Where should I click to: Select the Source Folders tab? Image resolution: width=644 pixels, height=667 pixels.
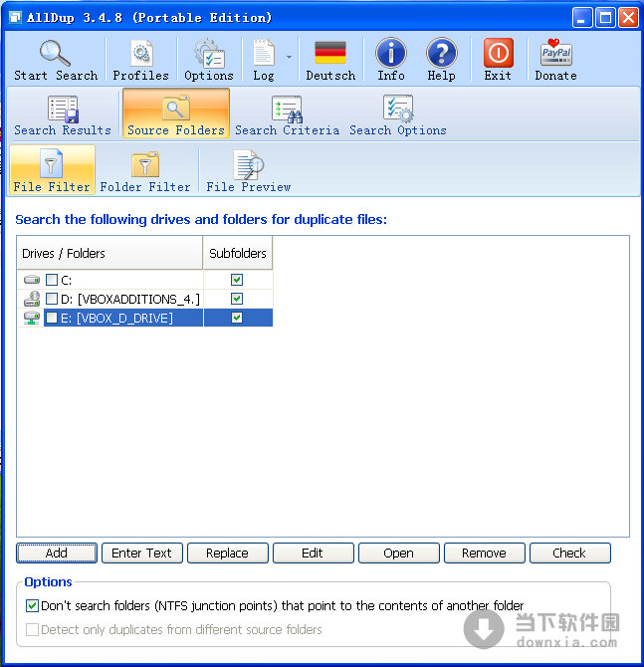tap(176, 113)
